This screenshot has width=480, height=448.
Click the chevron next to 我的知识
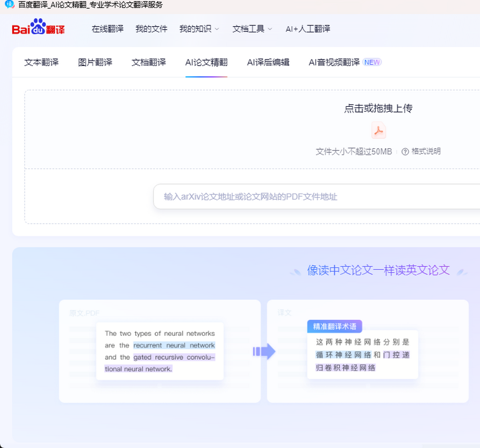(x=217, y=29)
